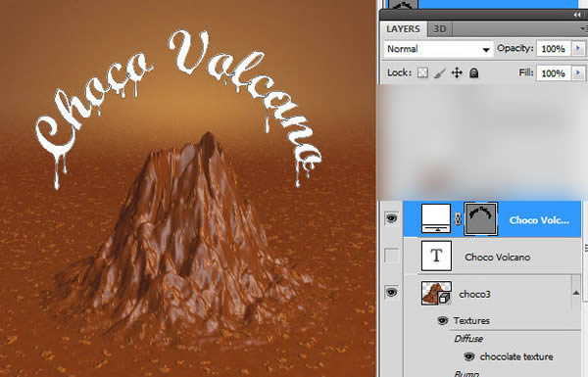Collapse panel with double-arrow icon
This screenshot has width=588, height=377.
click(577, 15)
